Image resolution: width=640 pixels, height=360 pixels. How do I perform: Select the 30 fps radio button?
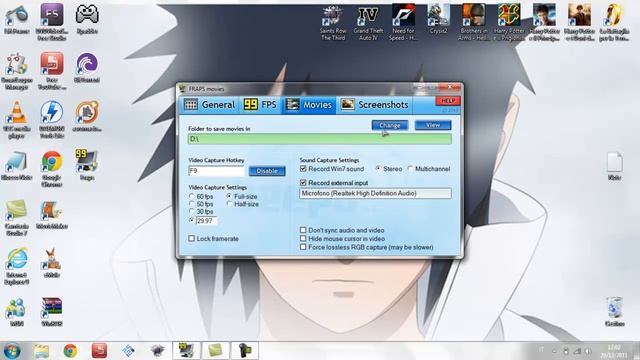pyautogui.click(x=191, y=211)
